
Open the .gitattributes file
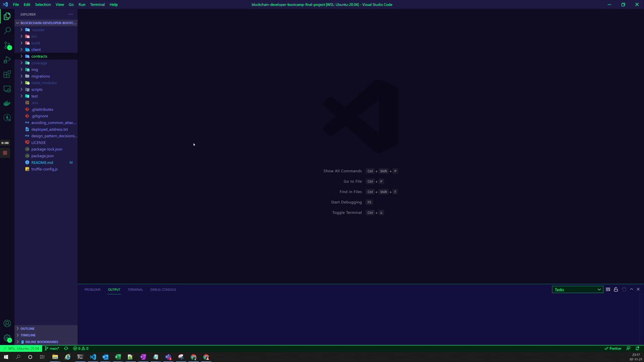(x=46, y=110)
